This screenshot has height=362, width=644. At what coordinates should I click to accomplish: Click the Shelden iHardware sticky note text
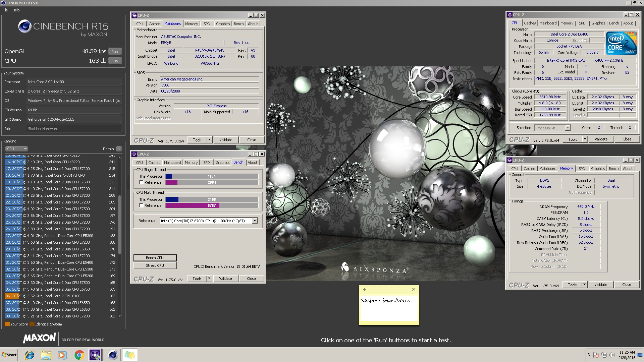385,301
